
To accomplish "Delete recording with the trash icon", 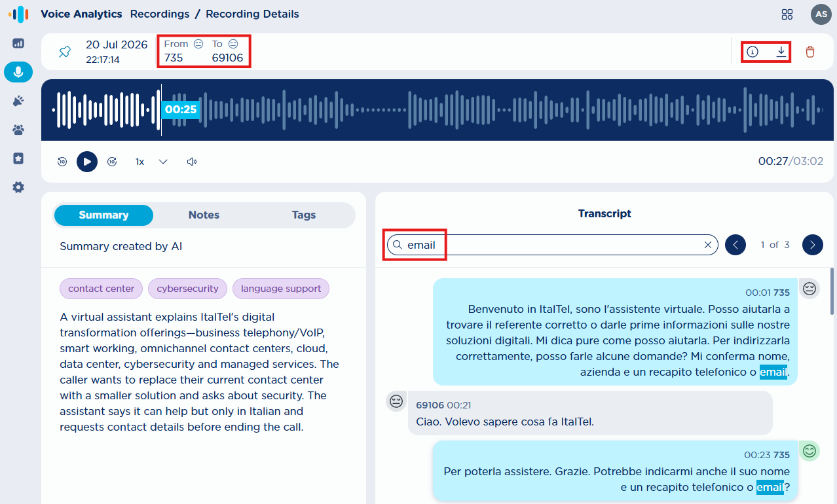I will [x=810, y=52].
